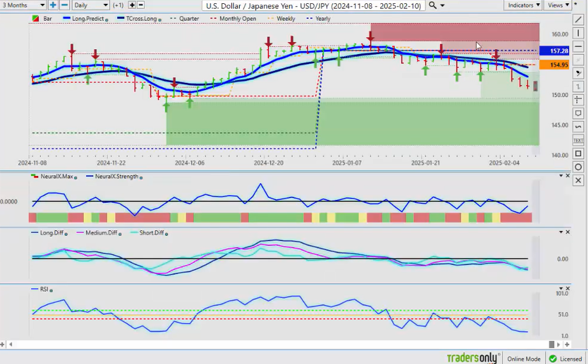Click the horizontal chart scrollbar track

293,345
